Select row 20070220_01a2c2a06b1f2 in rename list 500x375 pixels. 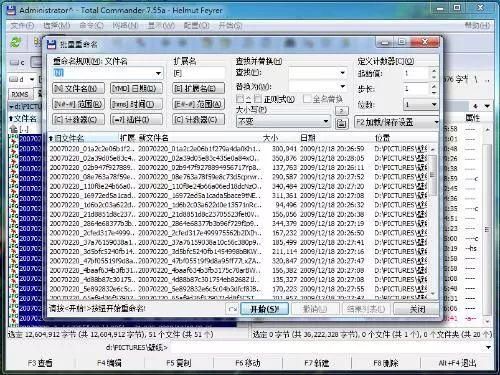pyautogui.click(x=238, y=149)
